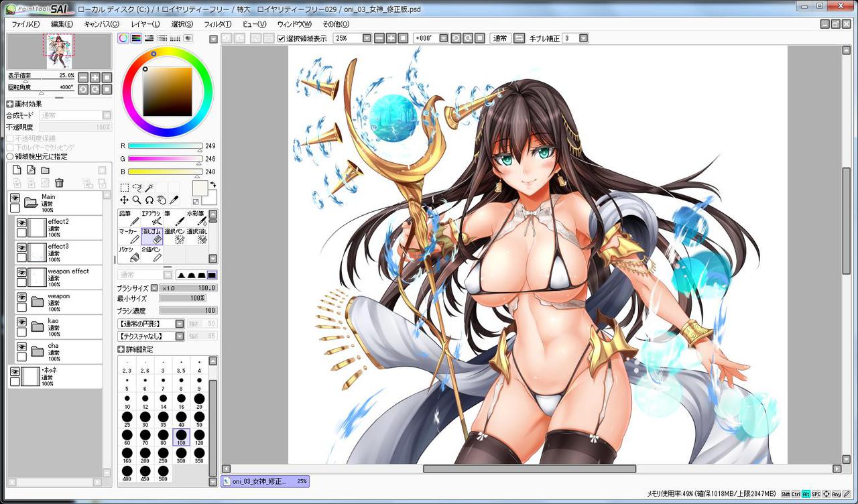Select the 水彩筆 watercolor brush tool

coord(196,218)
